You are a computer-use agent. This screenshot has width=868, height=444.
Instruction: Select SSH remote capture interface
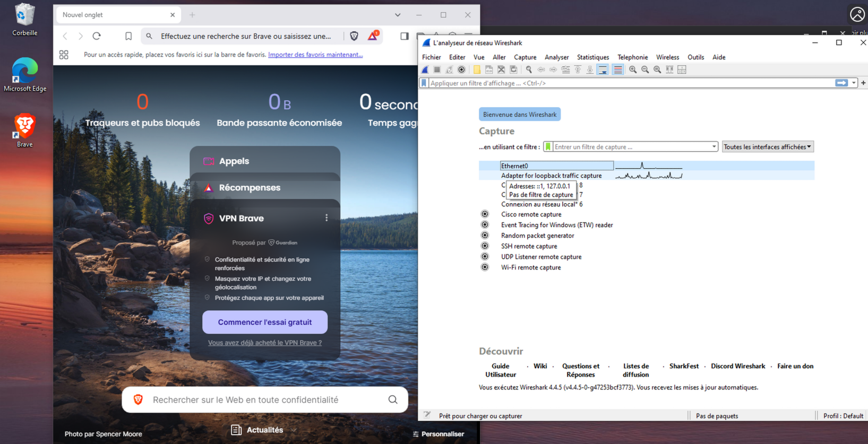tap(529, 246)
